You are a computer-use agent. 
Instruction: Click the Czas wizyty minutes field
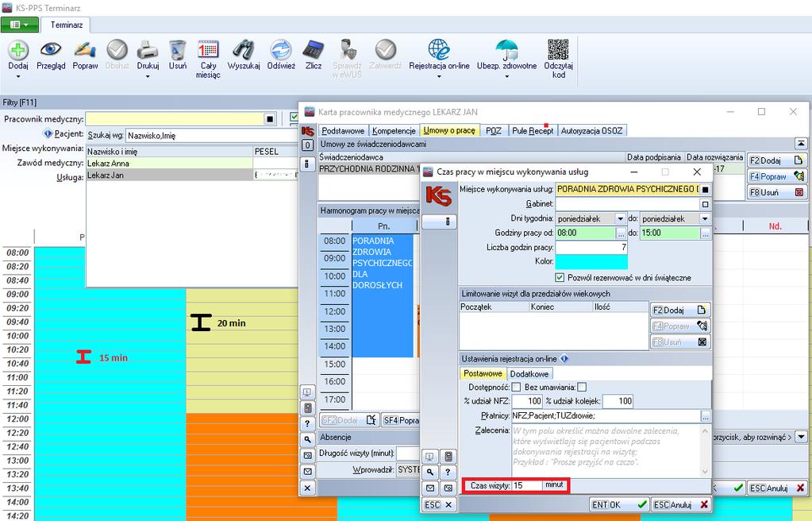coord(527,485)
